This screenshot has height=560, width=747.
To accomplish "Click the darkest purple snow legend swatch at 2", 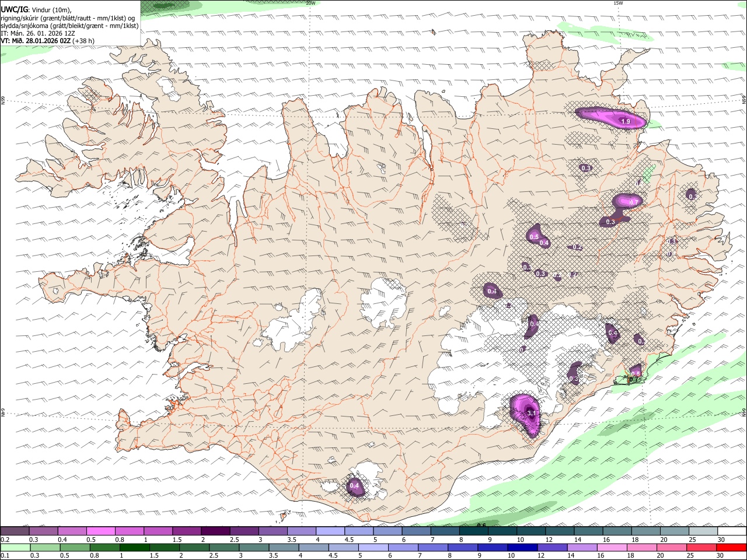I will pyautogui.click(x=215, y=531).
